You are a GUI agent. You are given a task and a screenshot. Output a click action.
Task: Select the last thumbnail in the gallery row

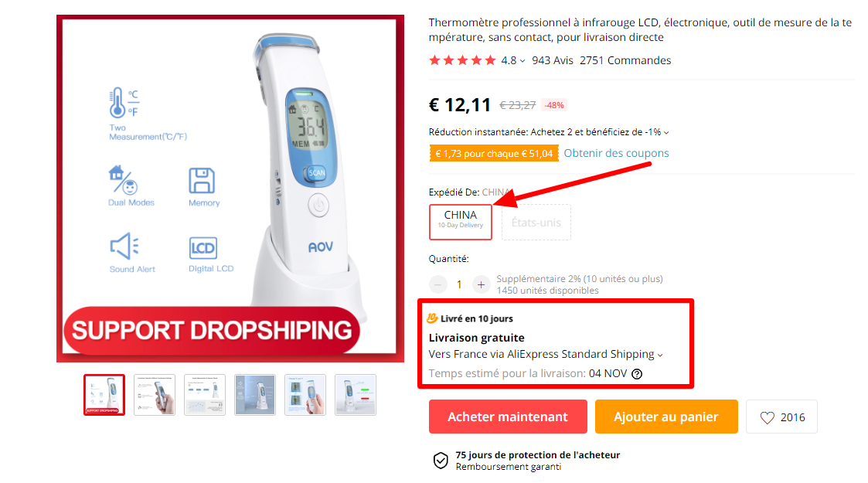pyautogui.click(x=356, y=395)
